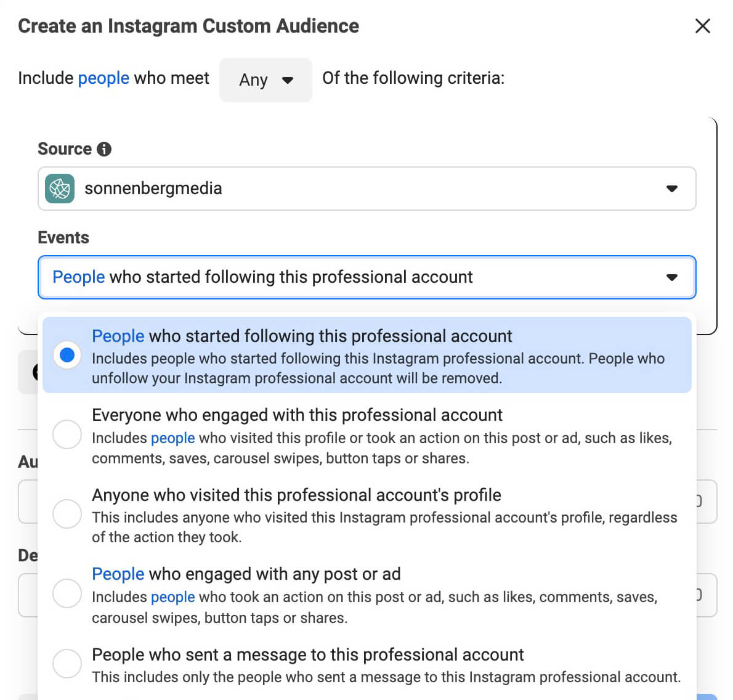This screenshot has width=733, height=700.
Task: Click "People" link in engaged with any post title
Action: click(118, 574)
